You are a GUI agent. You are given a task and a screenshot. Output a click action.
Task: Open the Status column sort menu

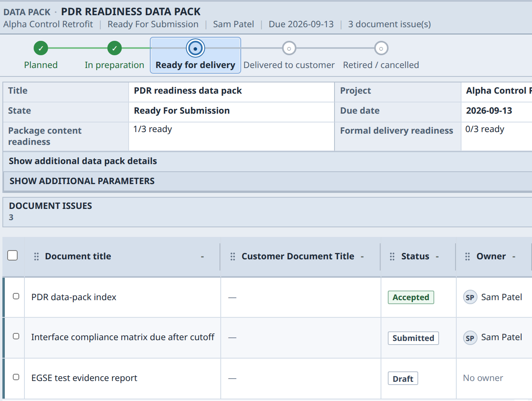(437, 257)
